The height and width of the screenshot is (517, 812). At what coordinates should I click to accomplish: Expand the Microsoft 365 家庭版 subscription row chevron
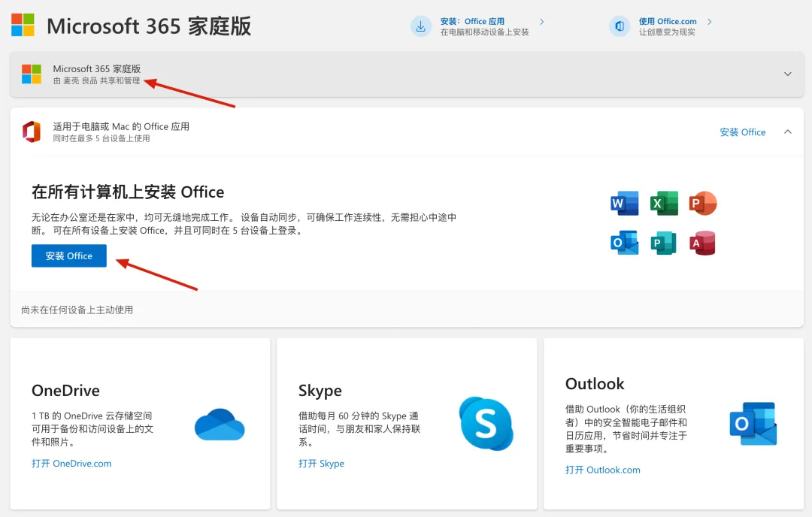[788, 74]
